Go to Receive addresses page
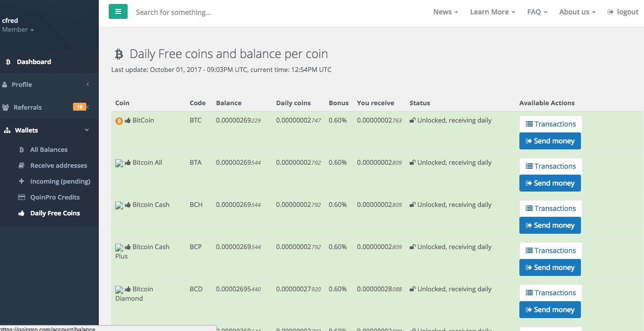The image size is (644, 331). [x=59, y=166]
